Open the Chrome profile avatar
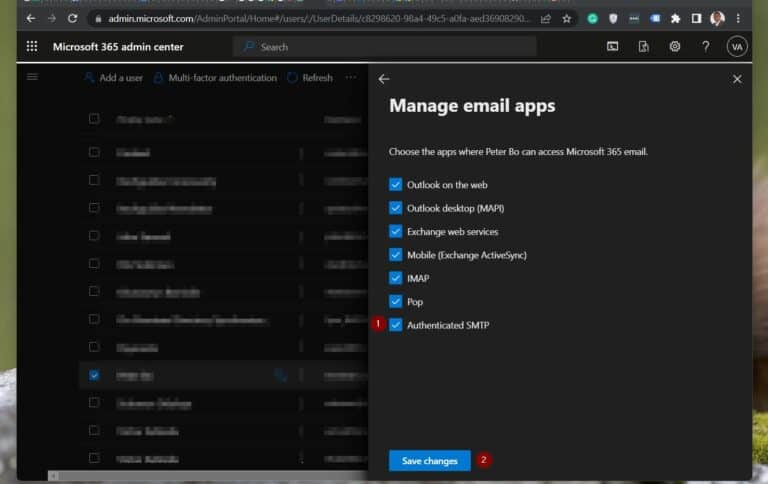 tap(717, 19)
